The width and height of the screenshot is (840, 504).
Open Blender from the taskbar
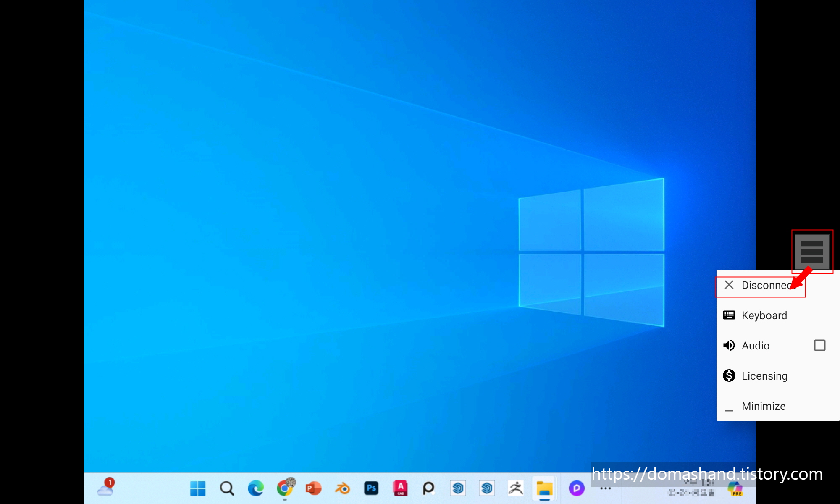tap(342, 488)
